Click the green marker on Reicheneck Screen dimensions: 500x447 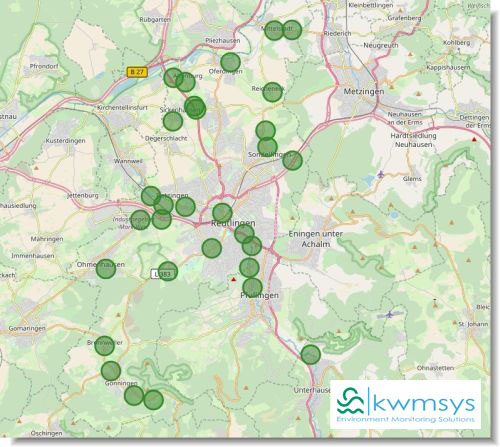pyautogui.click(x=272, y=92)
